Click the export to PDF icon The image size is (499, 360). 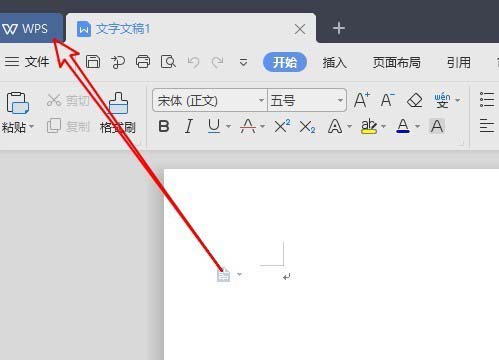click(118, 62)
